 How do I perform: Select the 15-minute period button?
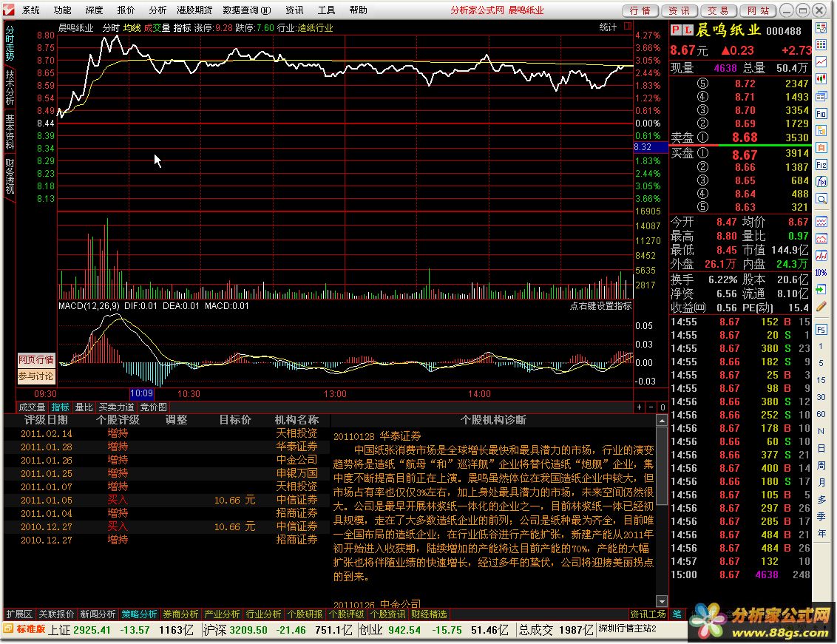[x=821, y=380]
